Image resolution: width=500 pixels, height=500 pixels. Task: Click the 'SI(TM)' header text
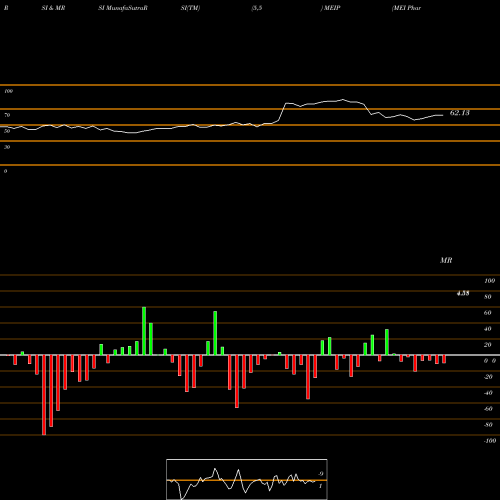point(190,8)
